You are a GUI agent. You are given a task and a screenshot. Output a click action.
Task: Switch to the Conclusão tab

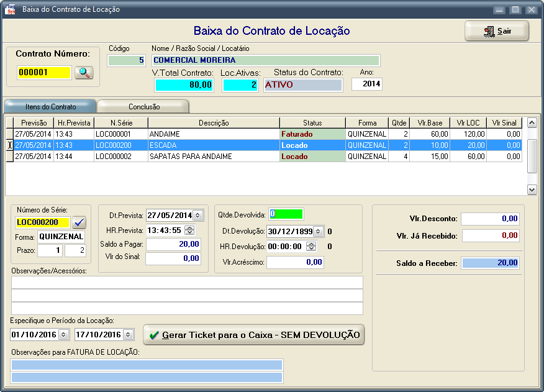point(143,107)
